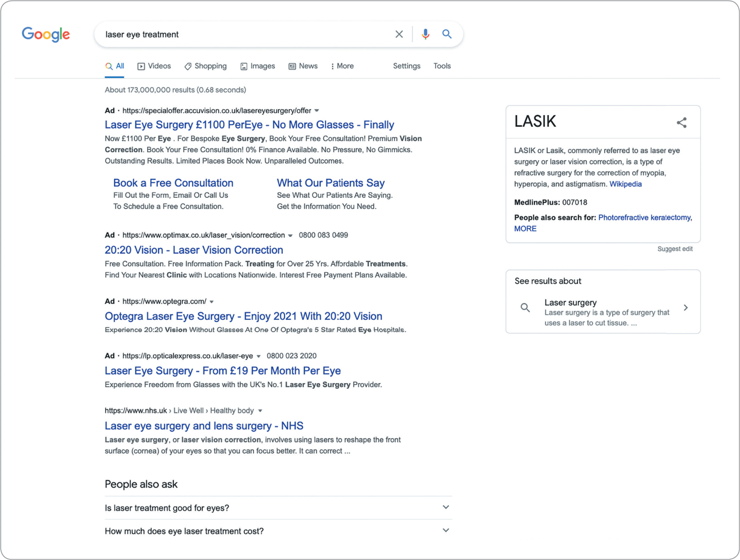Open Laser surgery result arrow chevron

click(686, 308)
